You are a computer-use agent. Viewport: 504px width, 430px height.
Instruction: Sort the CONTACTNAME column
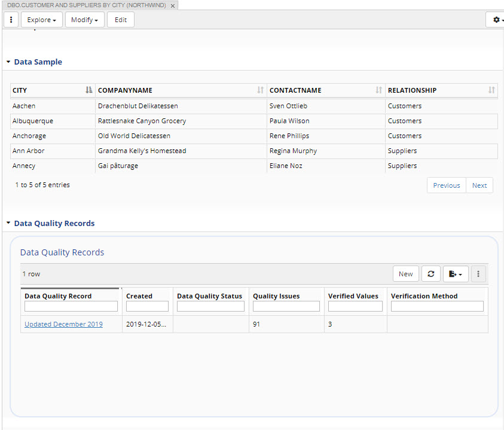tap(378, 90)
